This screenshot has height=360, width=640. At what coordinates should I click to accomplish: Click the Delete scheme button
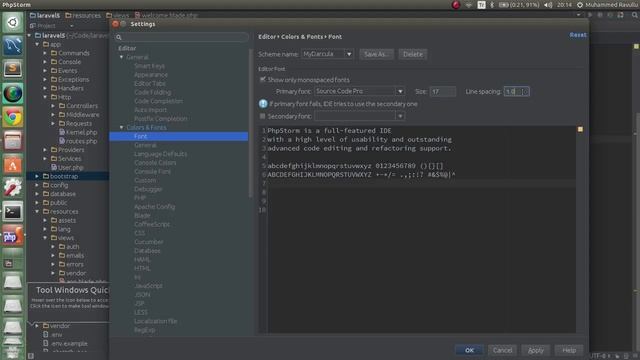(x=413, y=54)
